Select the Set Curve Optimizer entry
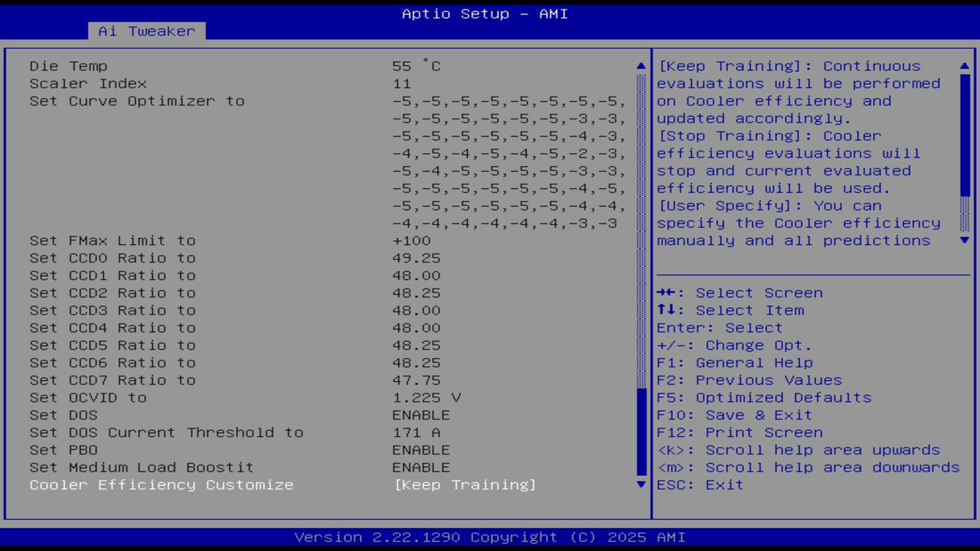Image resolution: width=980 pixels, height=551 pixels. coord(137,100)
